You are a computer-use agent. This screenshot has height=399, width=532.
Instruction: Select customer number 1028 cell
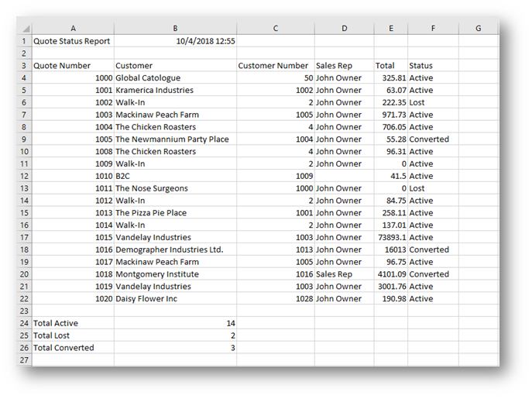point(276,298)
